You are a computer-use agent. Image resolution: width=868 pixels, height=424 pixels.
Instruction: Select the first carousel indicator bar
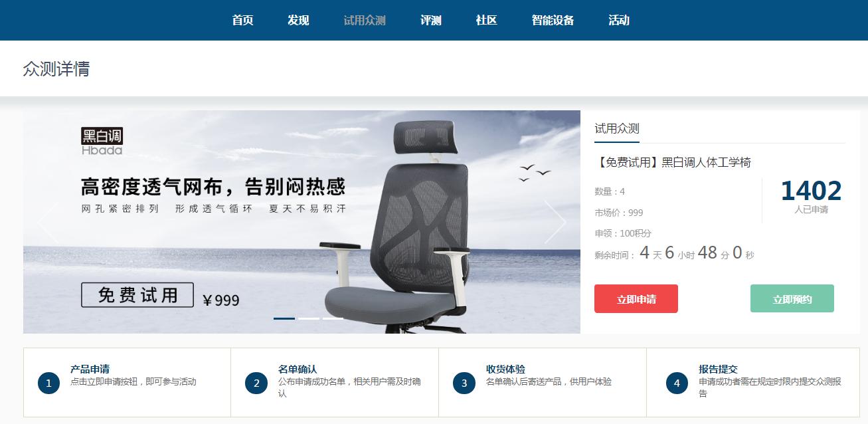pos(284,318)
